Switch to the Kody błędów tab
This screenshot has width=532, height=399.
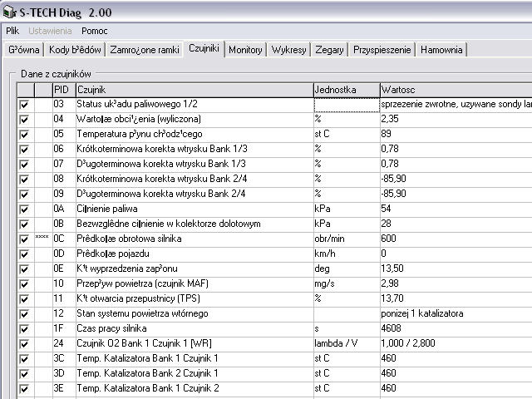point(76,50)
